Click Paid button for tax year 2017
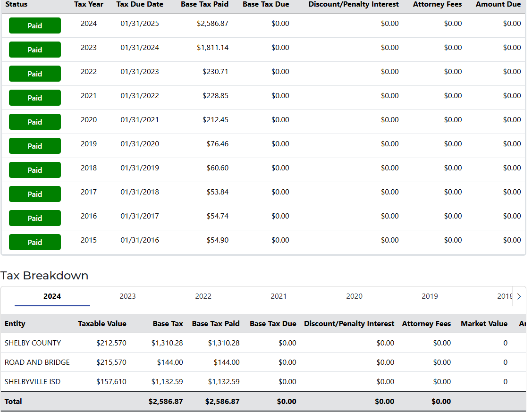 [35, 194]
